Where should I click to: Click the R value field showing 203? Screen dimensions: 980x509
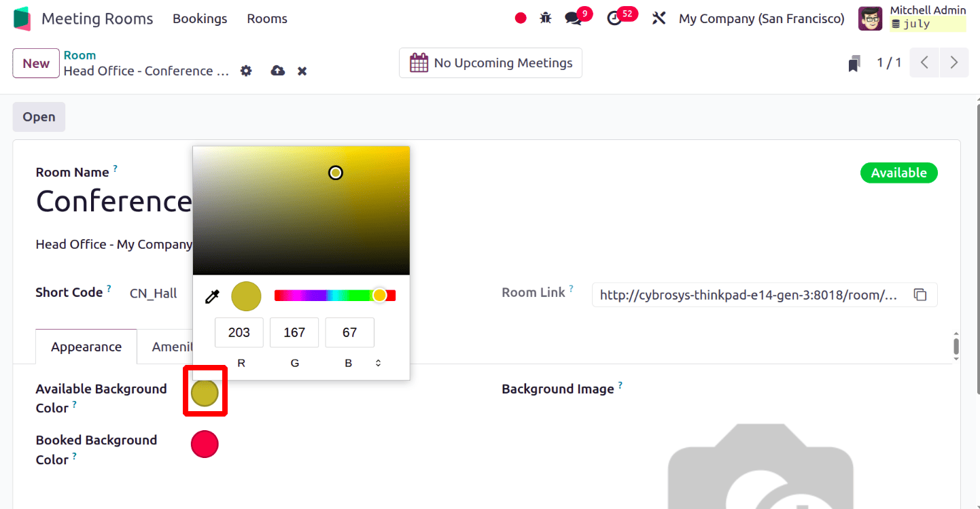coord(239,332)
